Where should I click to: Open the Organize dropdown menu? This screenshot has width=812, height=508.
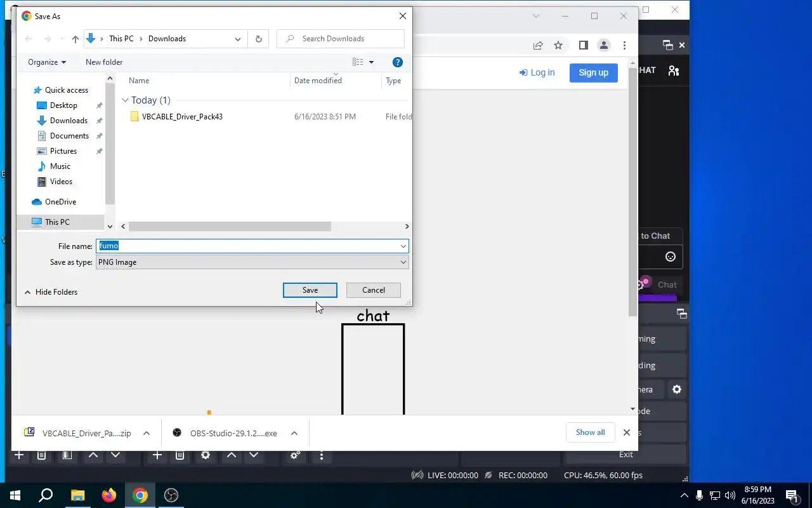(x=47, y=62)
